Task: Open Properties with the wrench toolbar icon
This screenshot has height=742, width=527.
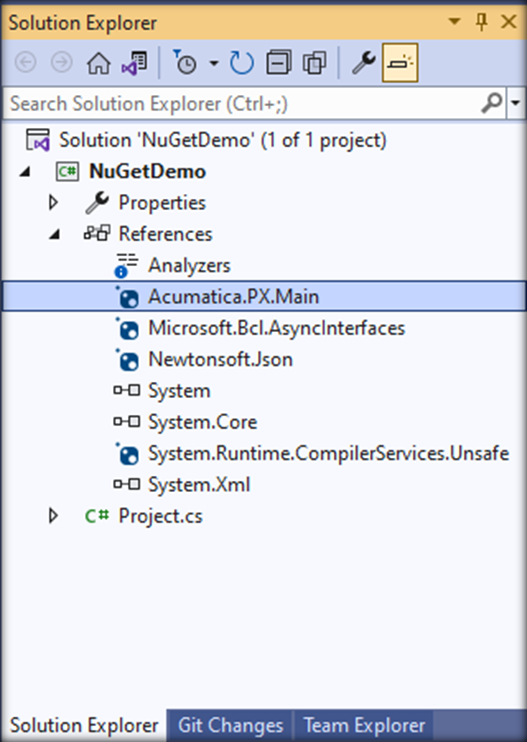Action: pos(363,63)
